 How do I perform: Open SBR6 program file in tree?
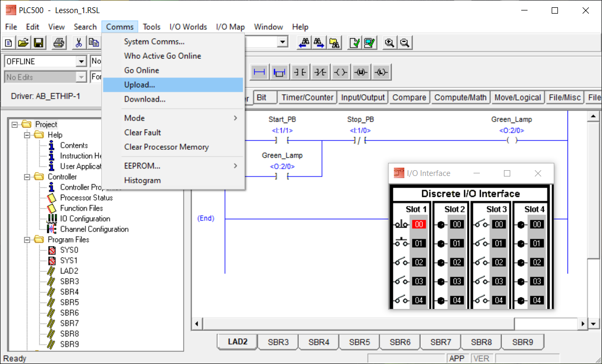pos(69,313)
